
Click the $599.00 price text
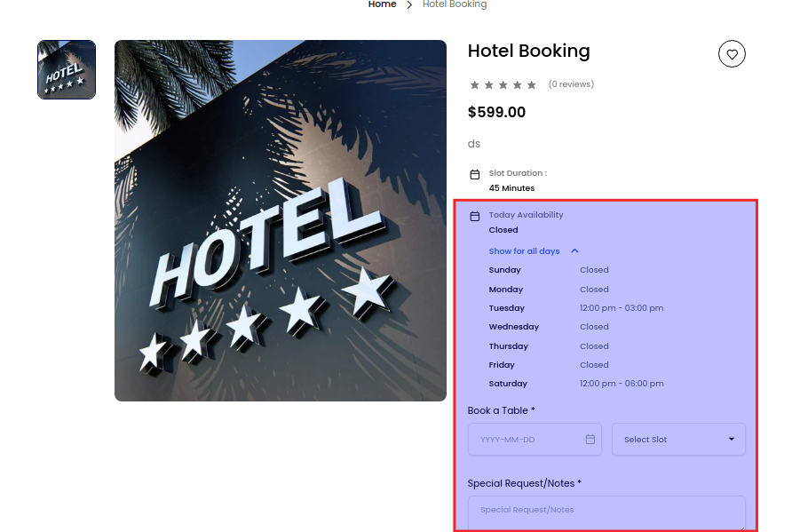tap(496, 113)
